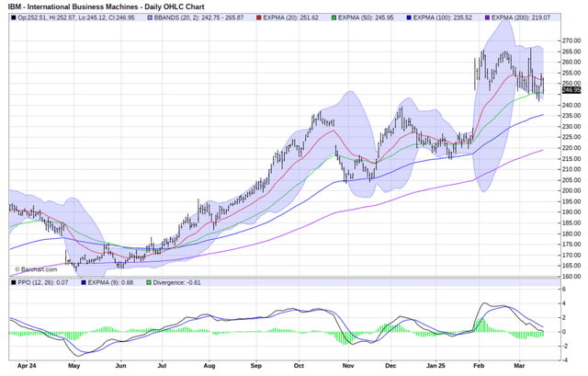Click the 200.00 price axis label

click(x=571, y=190)
